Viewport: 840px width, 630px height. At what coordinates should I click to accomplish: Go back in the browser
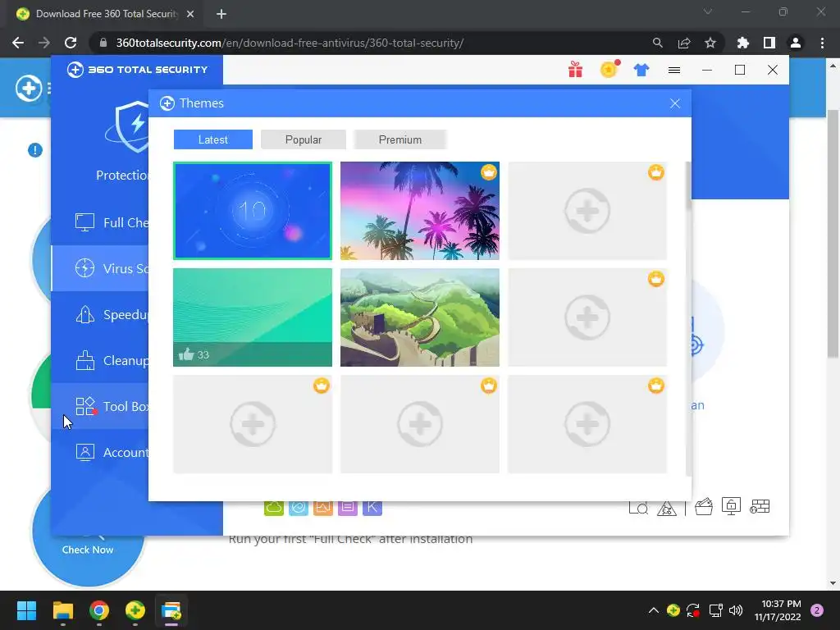(18, 43)
